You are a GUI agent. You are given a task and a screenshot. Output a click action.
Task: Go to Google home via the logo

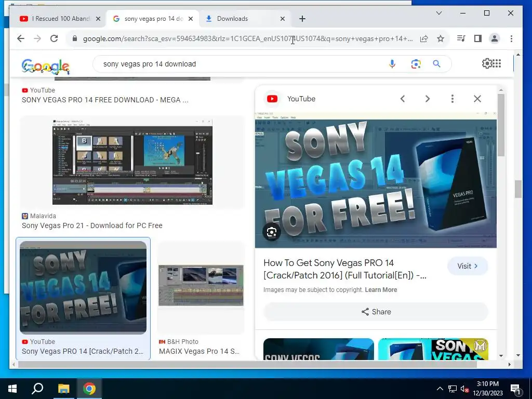point(46,66)
